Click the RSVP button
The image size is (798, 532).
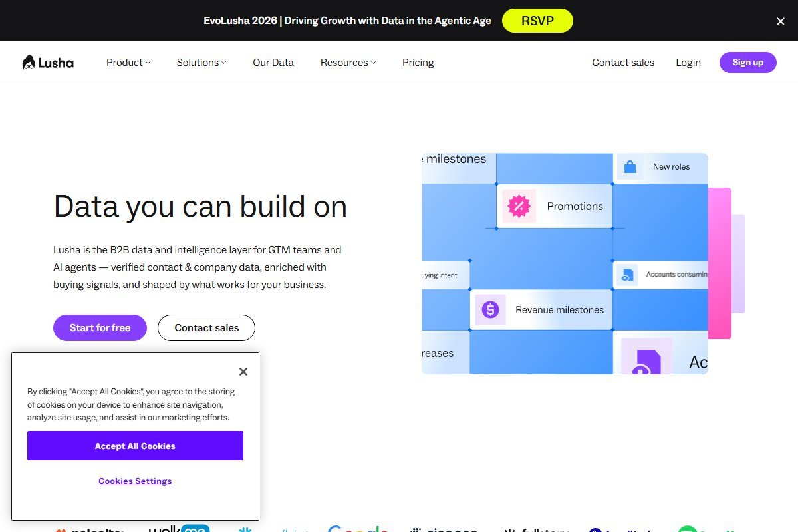click(x=537, y=21)
